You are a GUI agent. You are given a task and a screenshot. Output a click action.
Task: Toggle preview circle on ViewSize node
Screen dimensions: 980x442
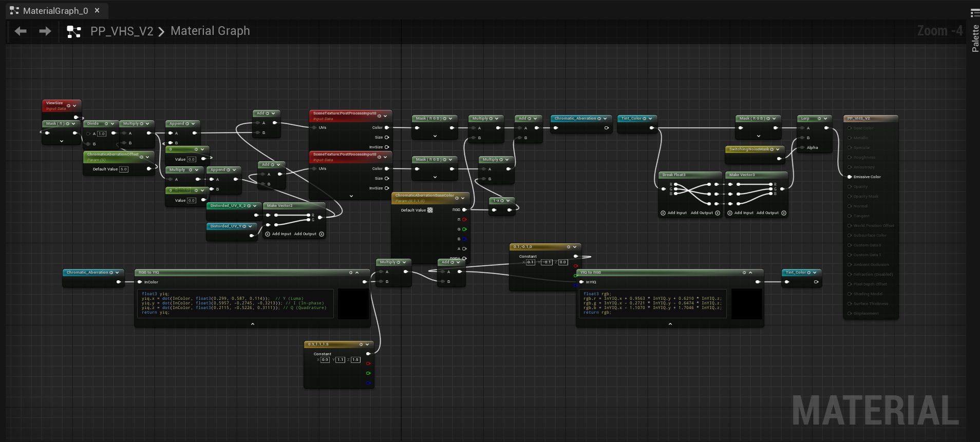point(68,106)
